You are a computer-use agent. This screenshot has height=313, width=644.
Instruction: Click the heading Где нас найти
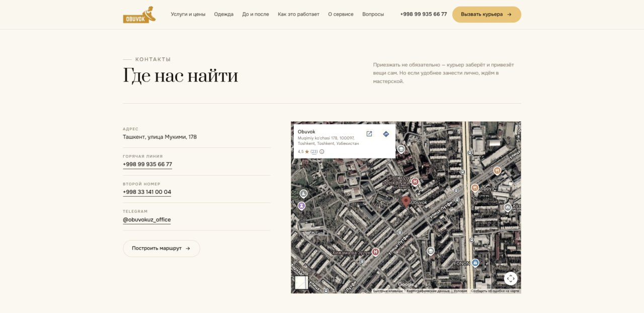coord(181,76)
